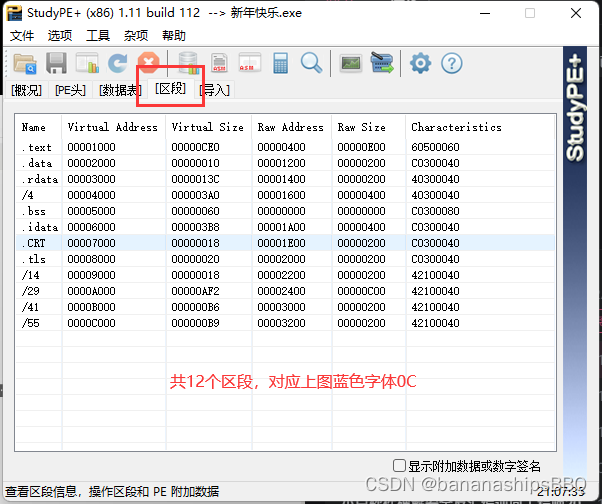Click Virtual Size value 00000AF2
602x504 pixels.
point(195,291)
